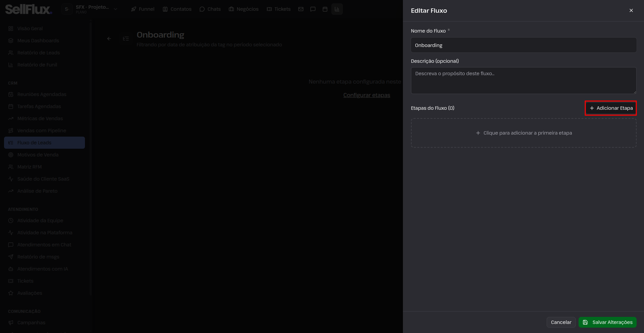This screenshot has width=644, height=333.
Task: Click the chart icon beside Relatório de Funil
Action: coord(11,65)
